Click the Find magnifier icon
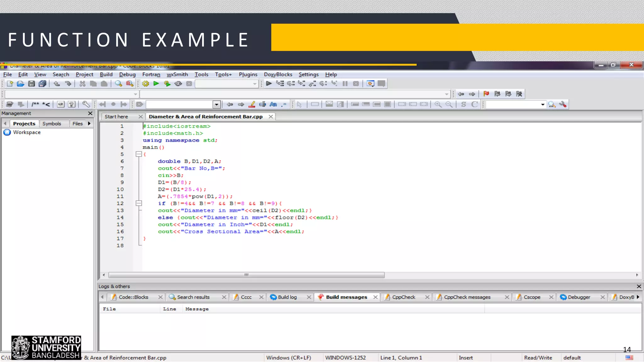Screen dimensions: 644x362 (x=118, y=84)
